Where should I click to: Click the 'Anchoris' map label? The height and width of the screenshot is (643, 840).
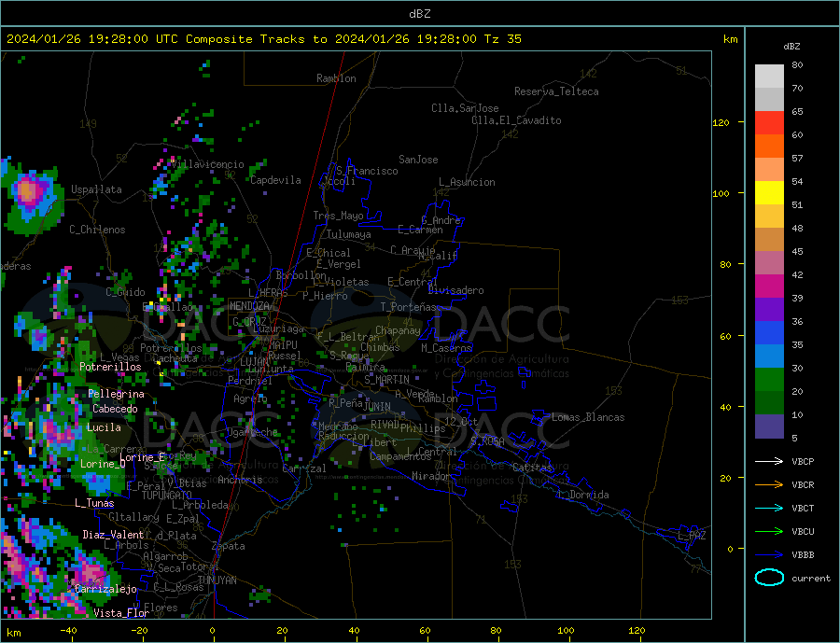pyautogui.click(x=240, y=480)
